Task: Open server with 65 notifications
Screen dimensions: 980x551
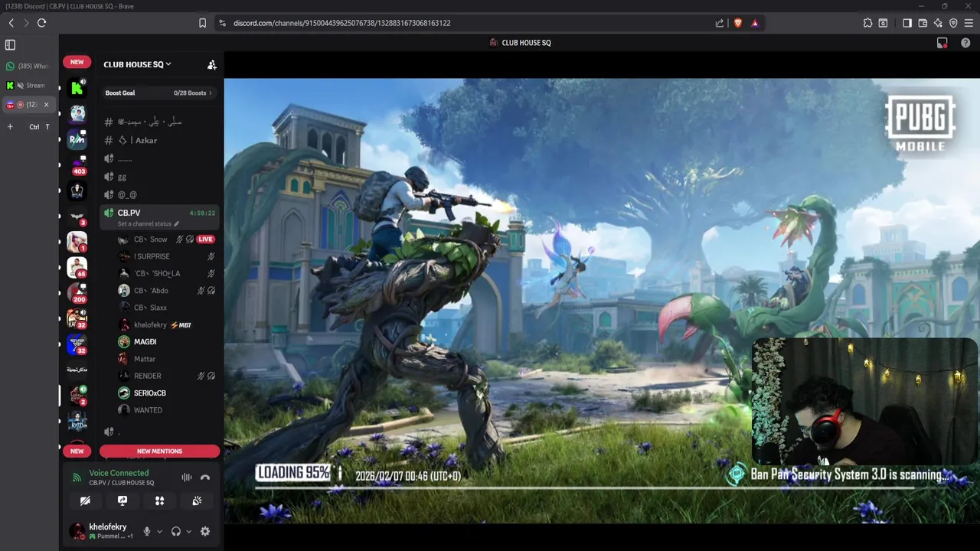Action: [77, 267]
